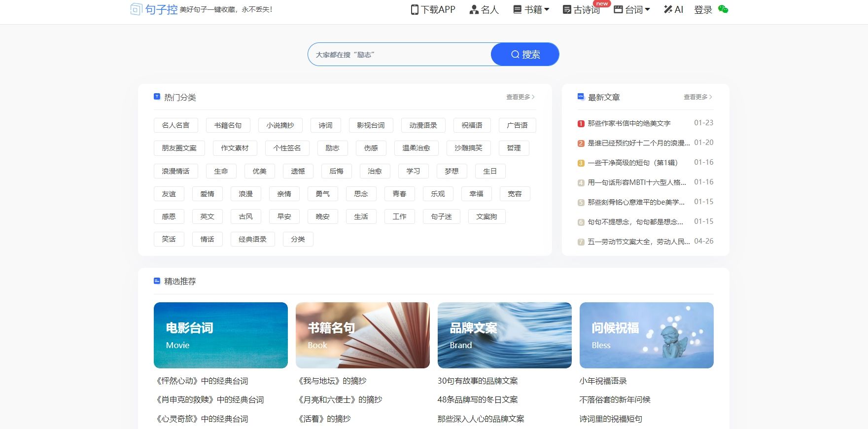Click the blue 搜索 button
Screen dimensions: 868x429
(x=525, y=54)
